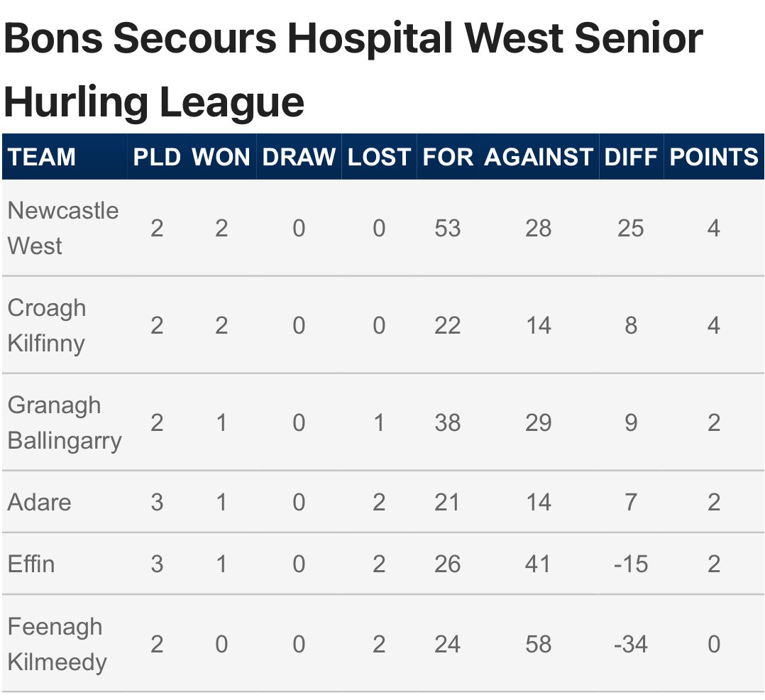Click the Feenagh Kilmeedy team name
765x700 pixels.
click(x=57, y=645)
